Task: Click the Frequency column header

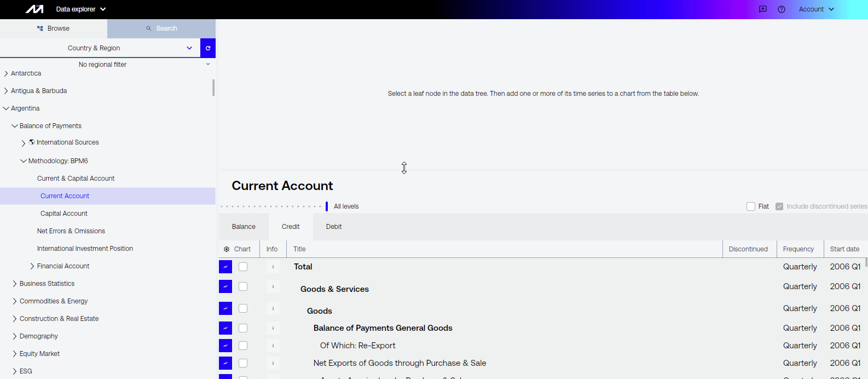Action: [x=798, y=249]
